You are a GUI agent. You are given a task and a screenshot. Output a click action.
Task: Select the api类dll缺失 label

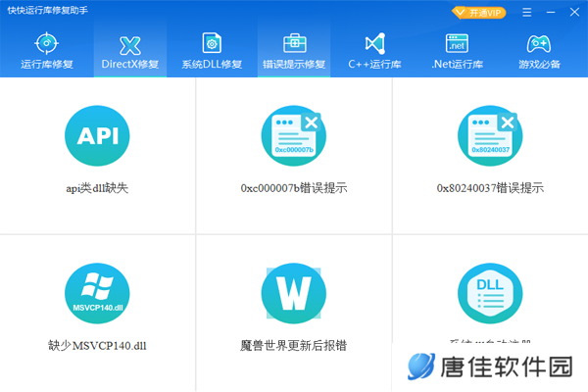coord(97,188)
